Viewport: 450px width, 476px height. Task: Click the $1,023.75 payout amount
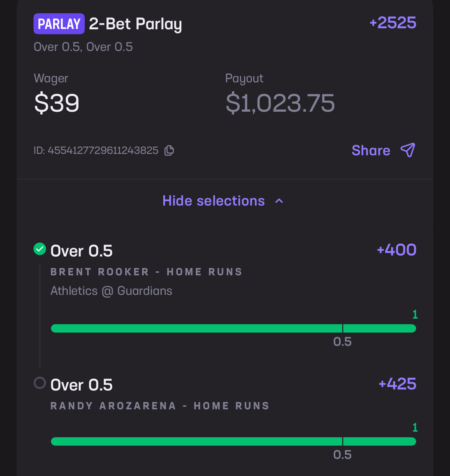click(280, 103)
